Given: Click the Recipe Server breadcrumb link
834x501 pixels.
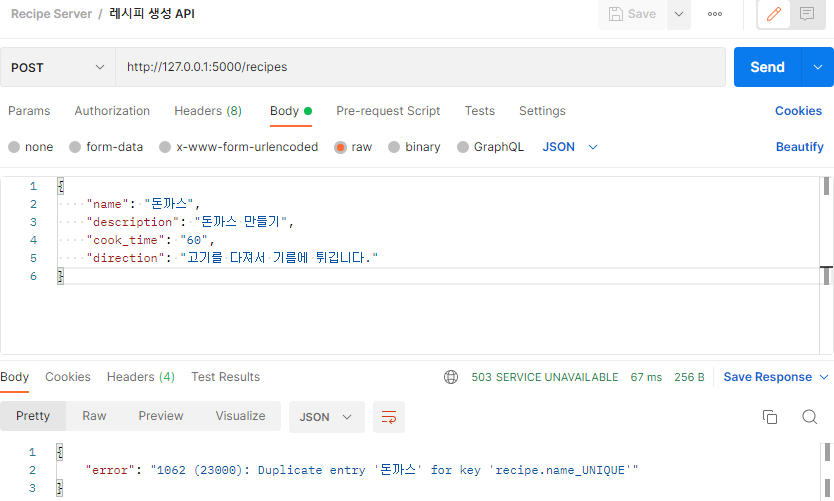Looking at the screenshot, I should coord(52,14).
